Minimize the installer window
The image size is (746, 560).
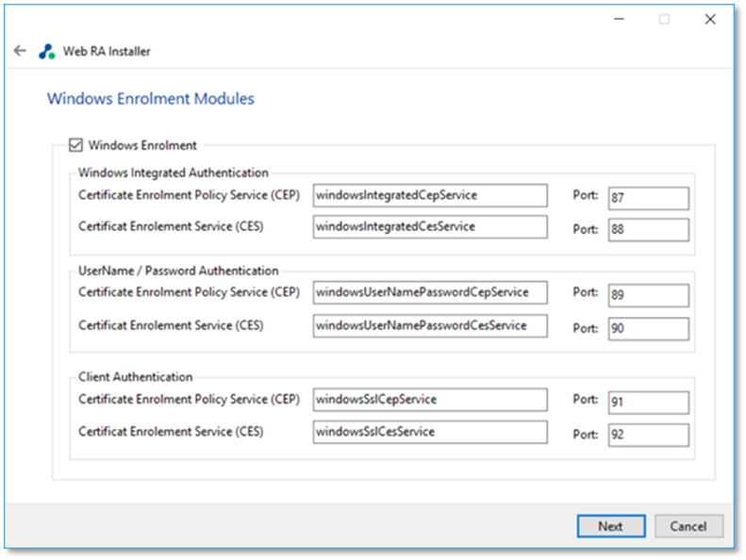[619, 19]
